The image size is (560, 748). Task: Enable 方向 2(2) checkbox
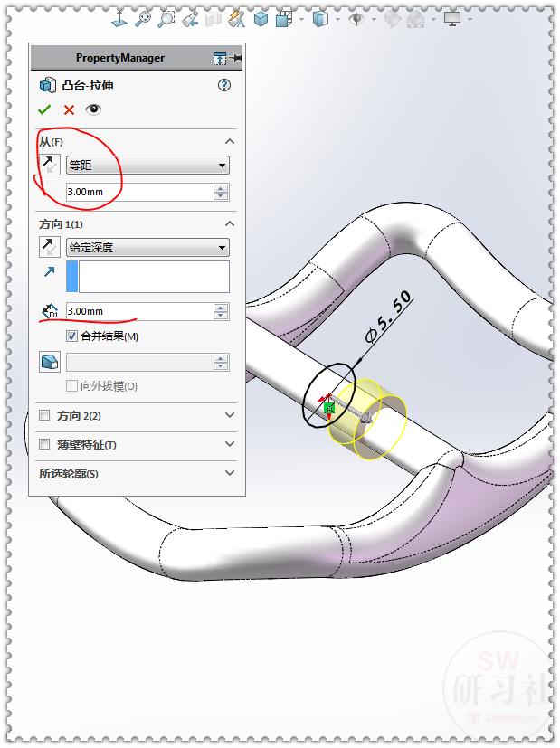[44, 415]
